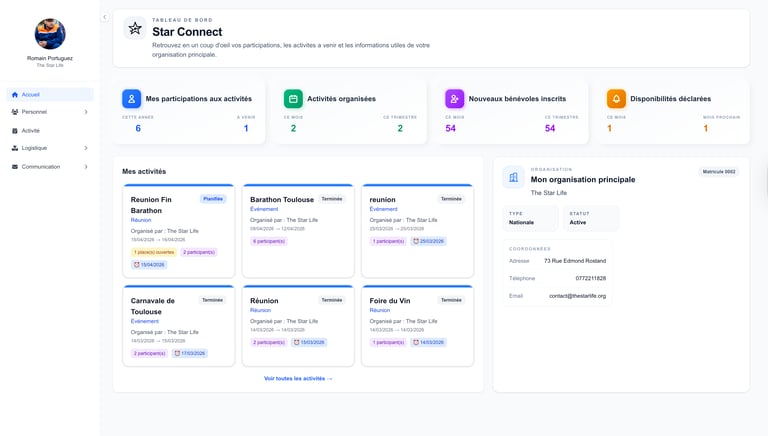Screen dimensions: 768x436
Task: Open the Personnel menu
Action: click(x=49, y=112)
